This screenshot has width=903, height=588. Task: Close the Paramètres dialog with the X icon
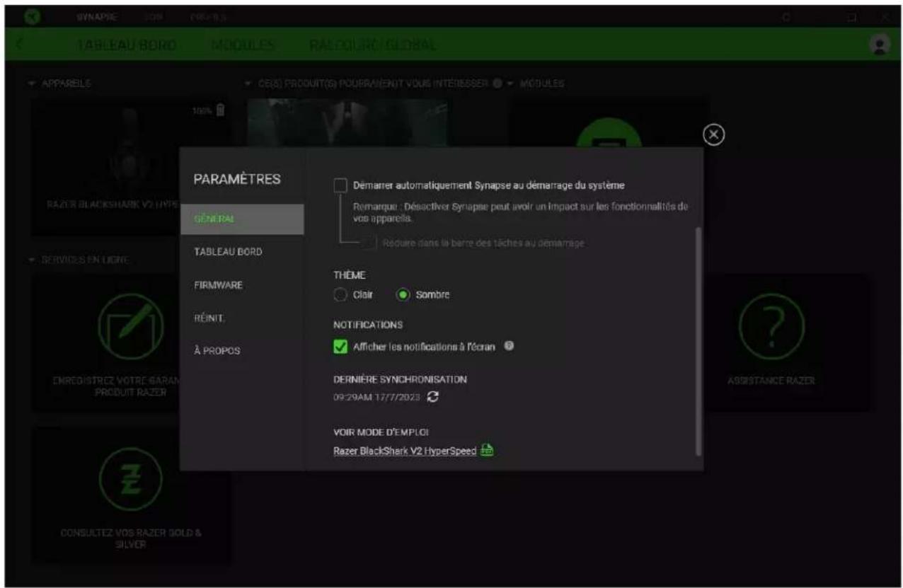point(714,134)
